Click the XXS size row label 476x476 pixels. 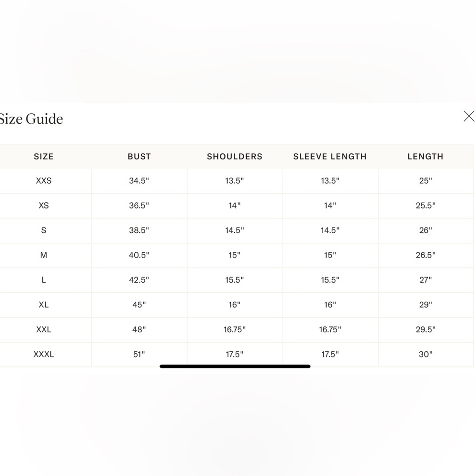(x=44, y=181)
